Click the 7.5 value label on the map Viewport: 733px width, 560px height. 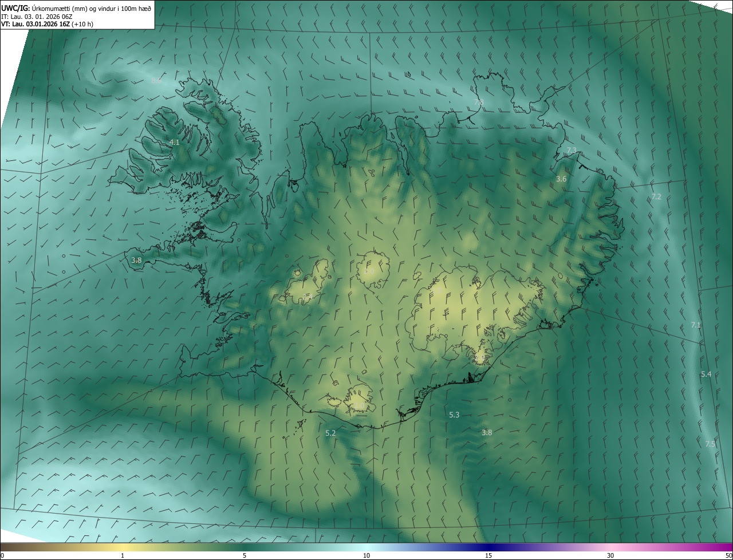710,444
